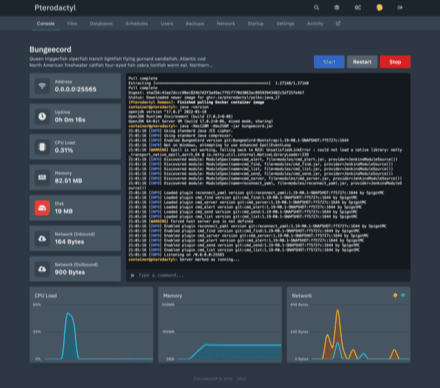Click the external link icon after Activity
This screenshot has width=440, height=388.
(338, 23)
